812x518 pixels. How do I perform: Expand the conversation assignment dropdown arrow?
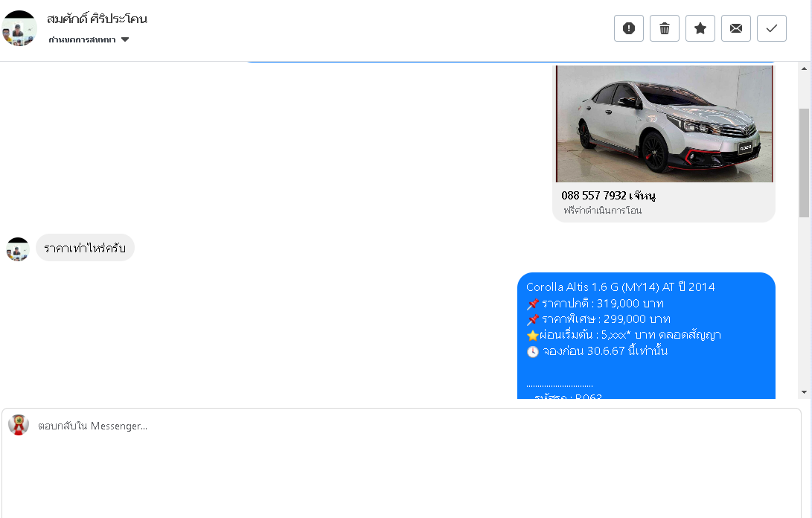coord(125,39)
